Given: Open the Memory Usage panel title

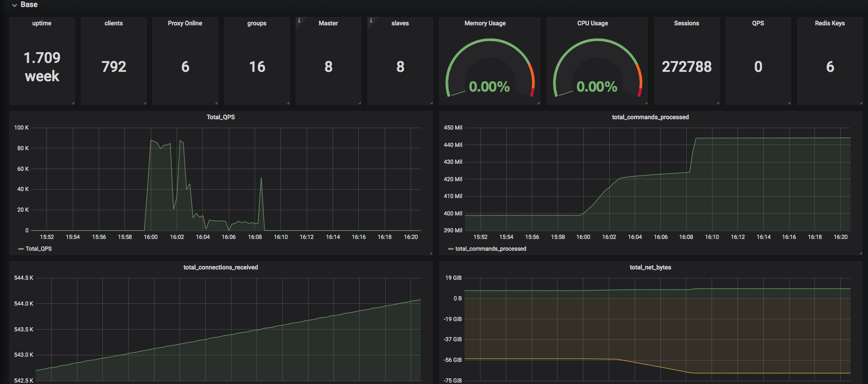Looking at the screenshot, I should tap(485, 23).
